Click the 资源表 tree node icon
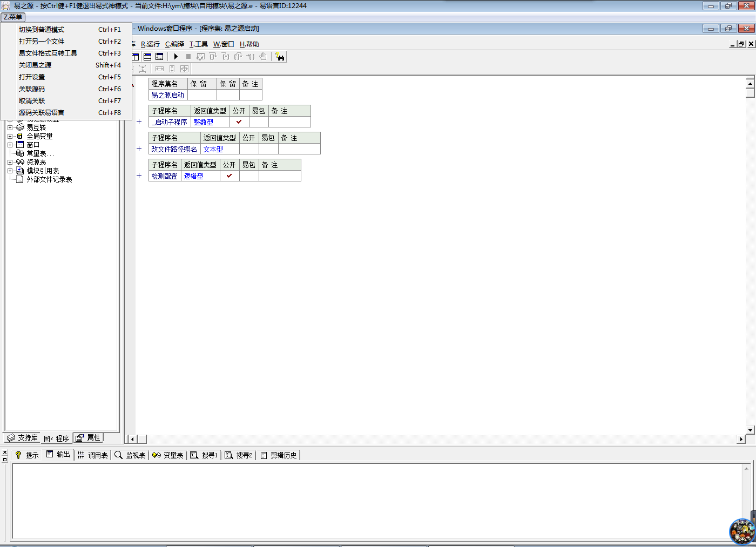 coord(20,162)
